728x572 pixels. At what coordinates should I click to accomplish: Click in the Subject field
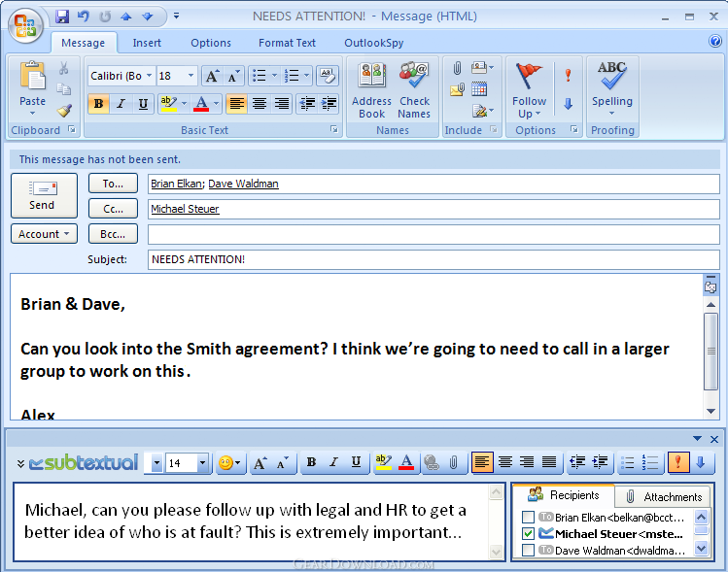pyautogui.click(x=433, y=259)
